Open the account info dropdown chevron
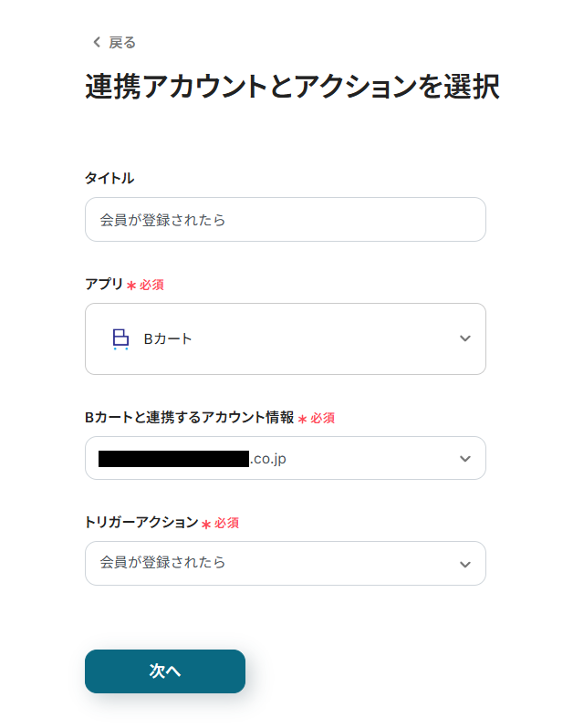The height and width of the screenshot is (728, 573). 465,458
